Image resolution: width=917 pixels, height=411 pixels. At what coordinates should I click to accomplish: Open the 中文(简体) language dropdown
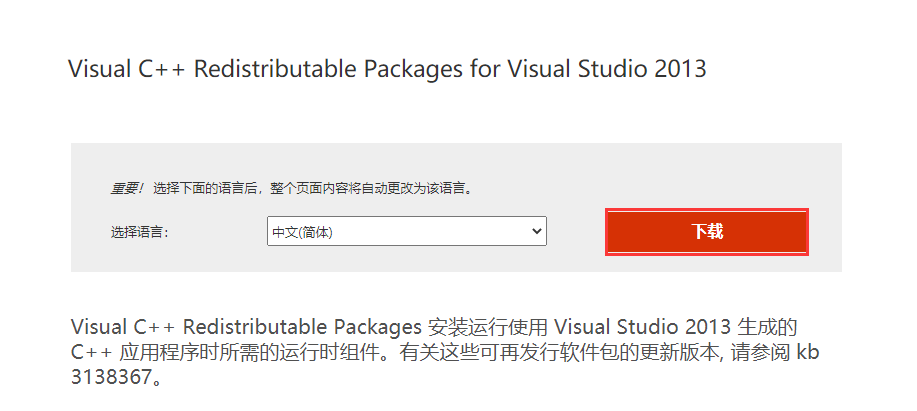[406, 232]
